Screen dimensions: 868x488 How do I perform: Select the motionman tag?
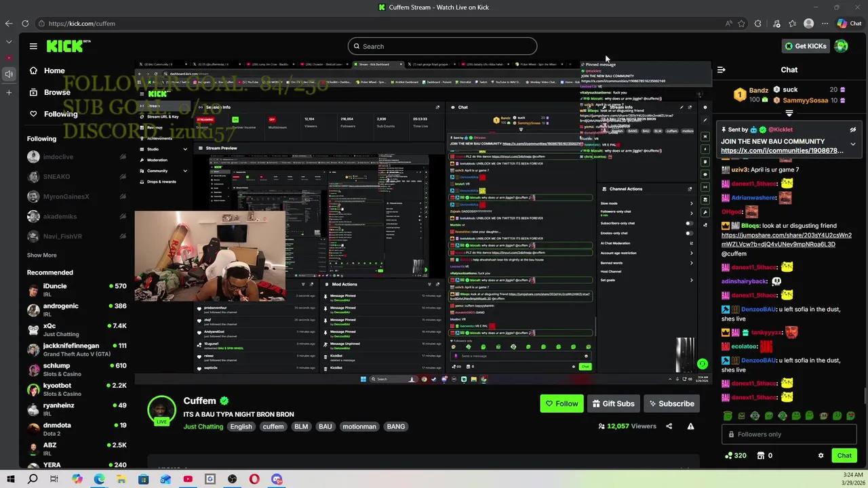pos(359,426)
